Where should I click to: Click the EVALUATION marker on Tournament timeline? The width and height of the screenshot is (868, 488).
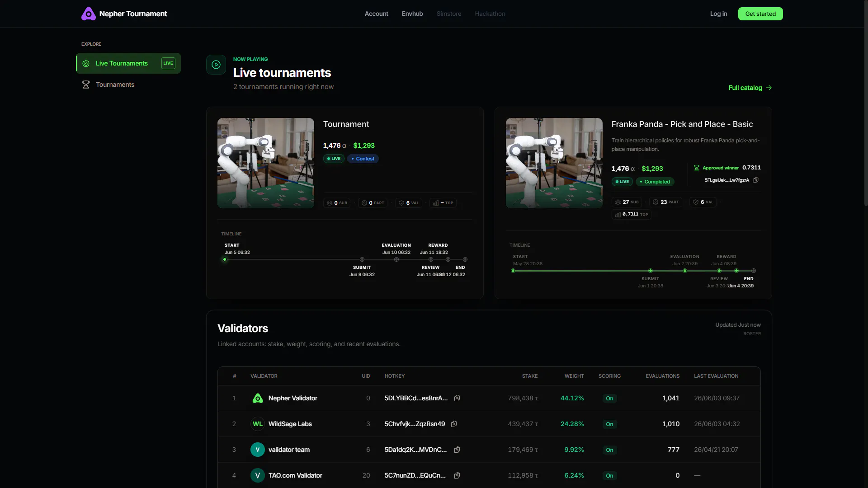[x=396, y=259]
